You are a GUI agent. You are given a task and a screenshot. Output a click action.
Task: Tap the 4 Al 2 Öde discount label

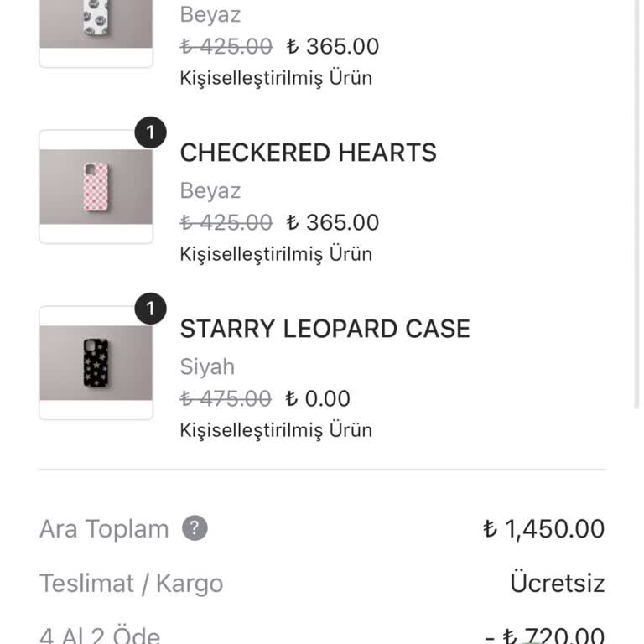[x=100, y=635]
